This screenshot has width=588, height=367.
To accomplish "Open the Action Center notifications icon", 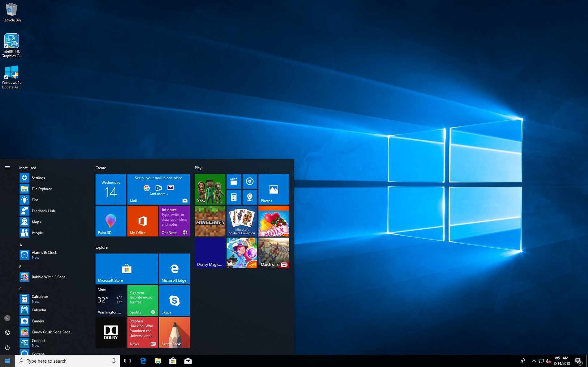I will click(x=579, y=361).
